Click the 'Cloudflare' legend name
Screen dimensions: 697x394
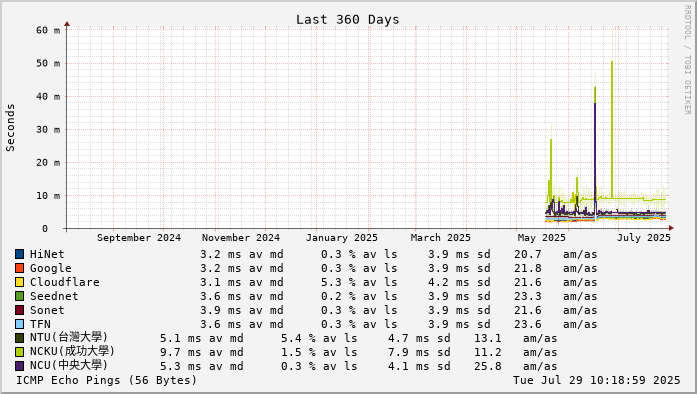65,282
